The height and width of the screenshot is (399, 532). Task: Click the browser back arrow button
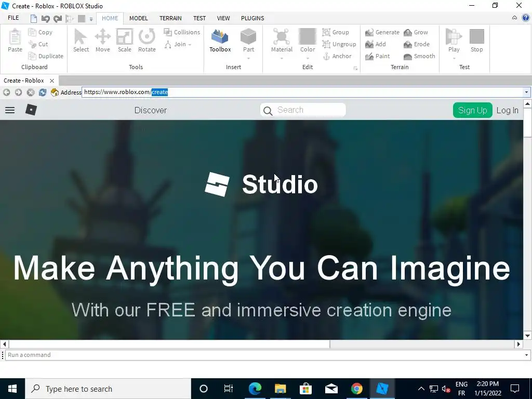pyautogui.click(x=6, y=92)
